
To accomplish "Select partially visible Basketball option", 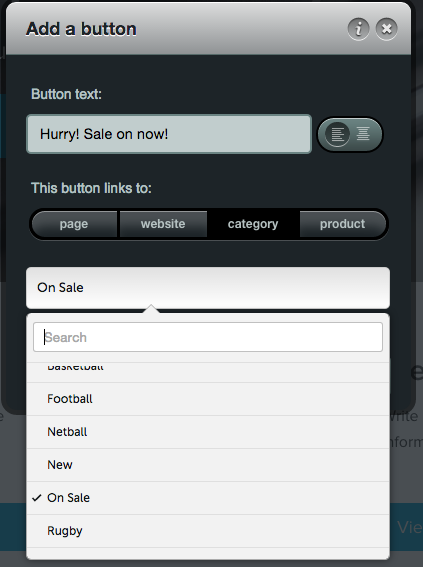I will (x=208, y=372).
